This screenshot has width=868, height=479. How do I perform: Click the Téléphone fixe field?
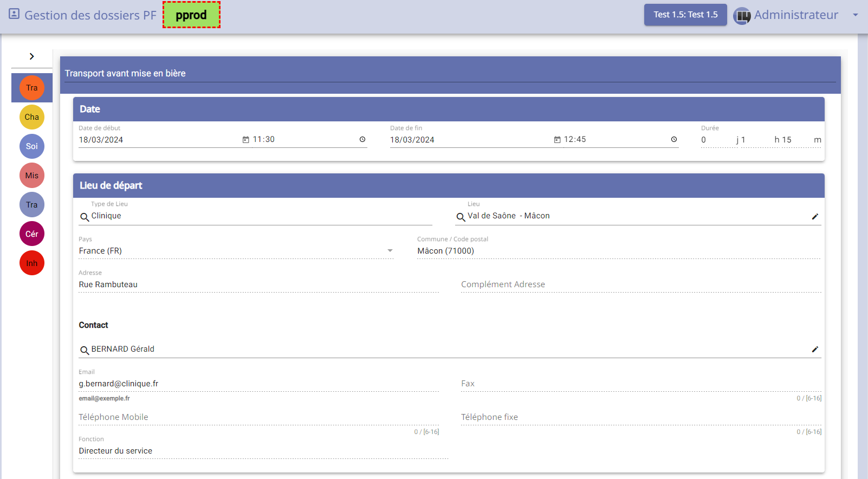pyautogui.click(x=641, y=417)
